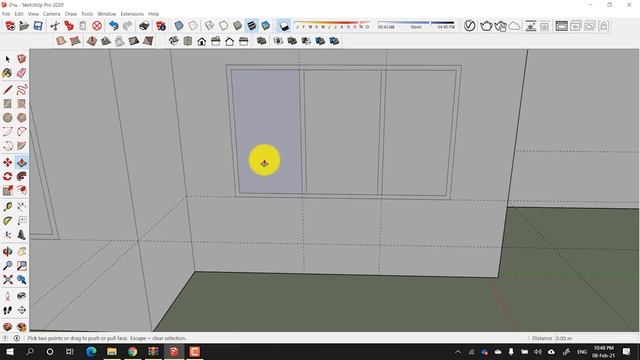The width and height of the screenshot is (640, 360).
Task: Open the Help menu
Action: point(153,14)
